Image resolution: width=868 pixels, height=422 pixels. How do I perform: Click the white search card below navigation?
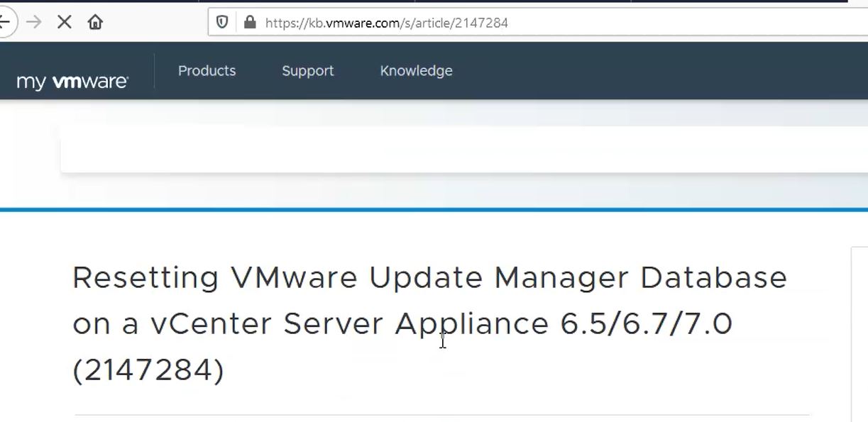point(464,149)
